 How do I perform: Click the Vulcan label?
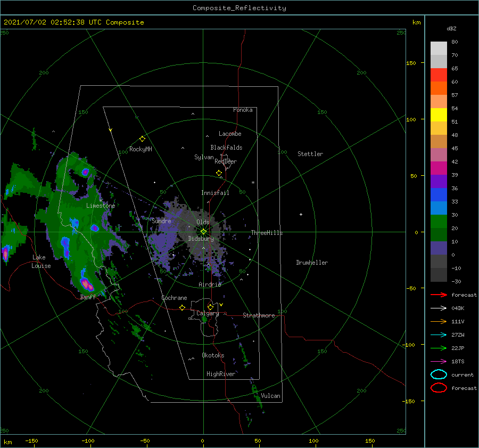[271, 396]
